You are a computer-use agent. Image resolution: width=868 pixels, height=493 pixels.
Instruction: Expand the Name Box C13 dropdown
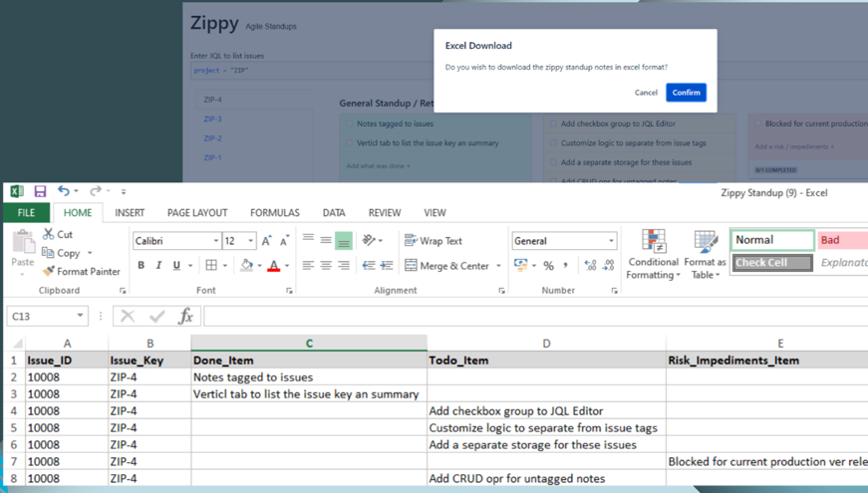tap(81, 316)
